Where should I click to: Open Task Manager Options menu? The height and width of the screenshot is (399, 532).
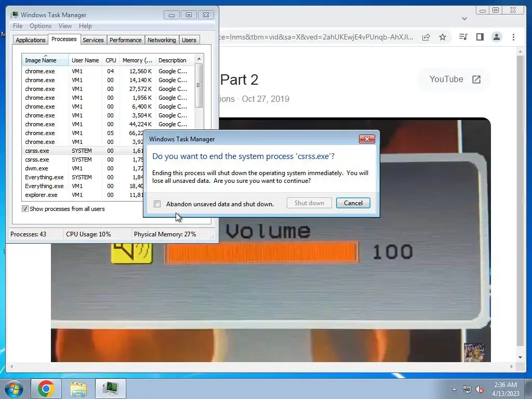[x=41, y=26]
